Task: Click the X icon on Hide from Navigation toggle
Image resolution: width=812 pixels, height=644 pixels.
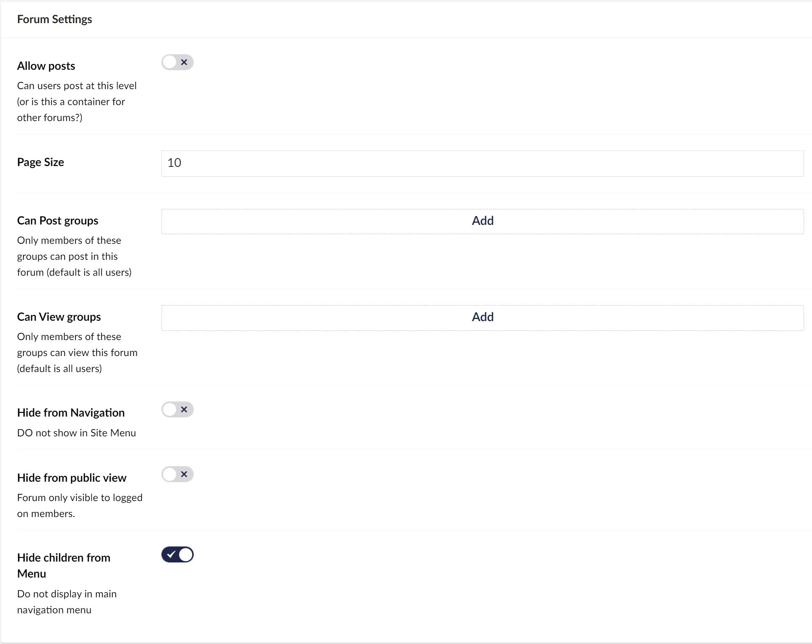Action: click(x=184, y=409)
